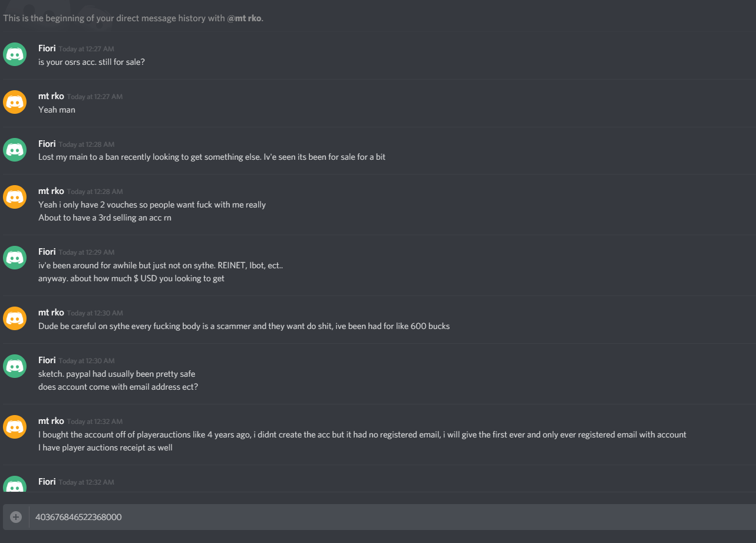The height and width of the screenshot is (543, 756).
Task: Click the plus attach file button
Action: point(16,517)
